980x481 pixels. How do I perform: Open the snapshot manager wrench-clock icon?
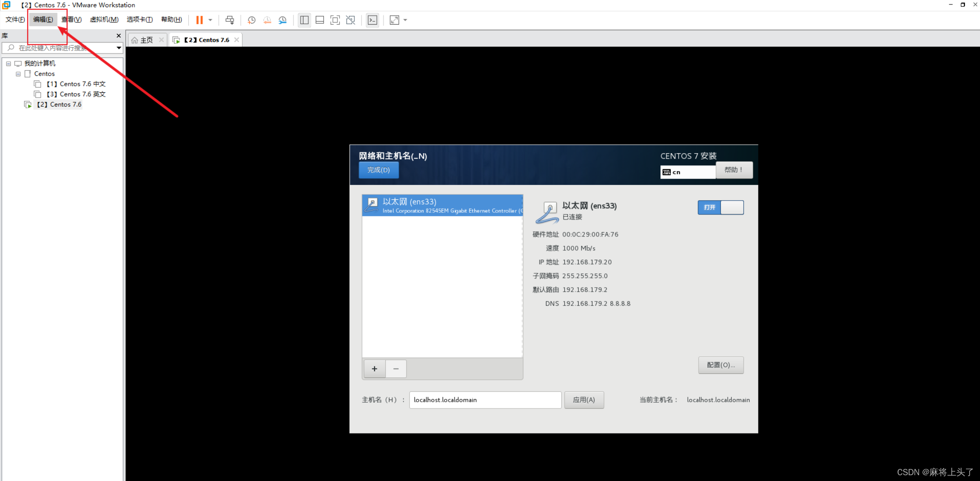pyautogui.click(x=282, y=20)
